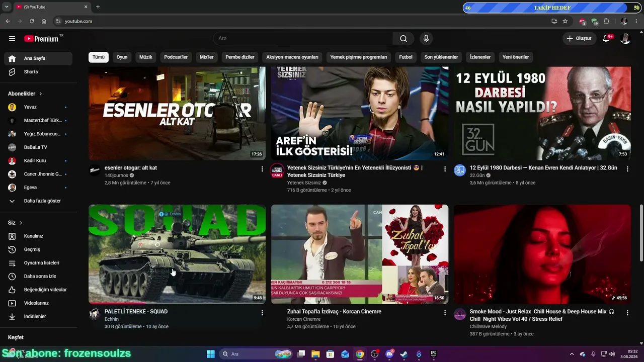Open options for Zuhal Topal'la video

tap(445, 313)
